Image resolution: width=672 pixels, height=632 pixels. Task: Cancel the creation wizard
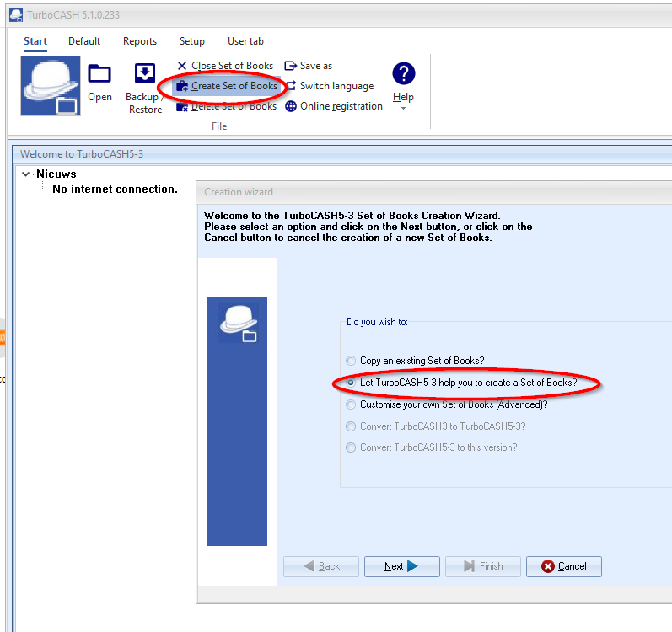564,566
